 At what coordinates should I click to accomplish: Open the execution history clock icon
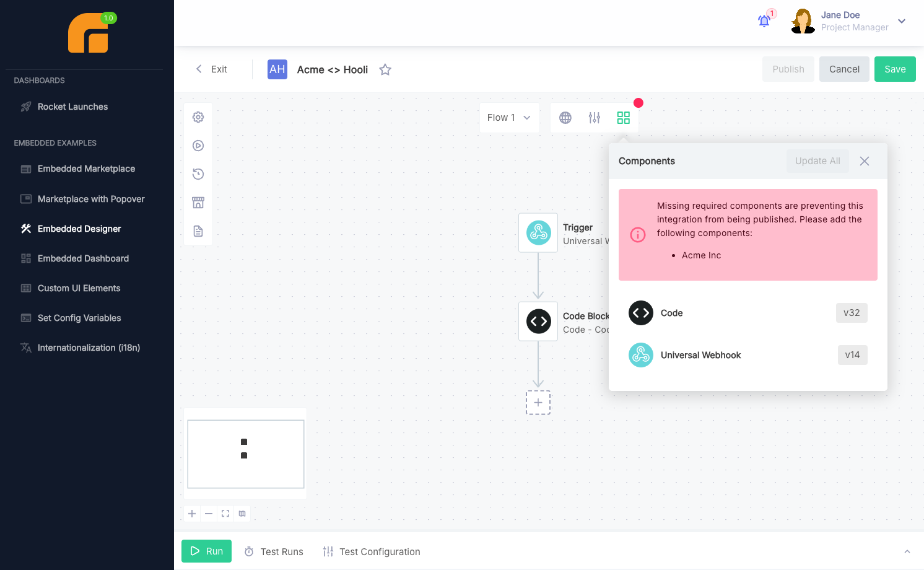coord(198,174)
